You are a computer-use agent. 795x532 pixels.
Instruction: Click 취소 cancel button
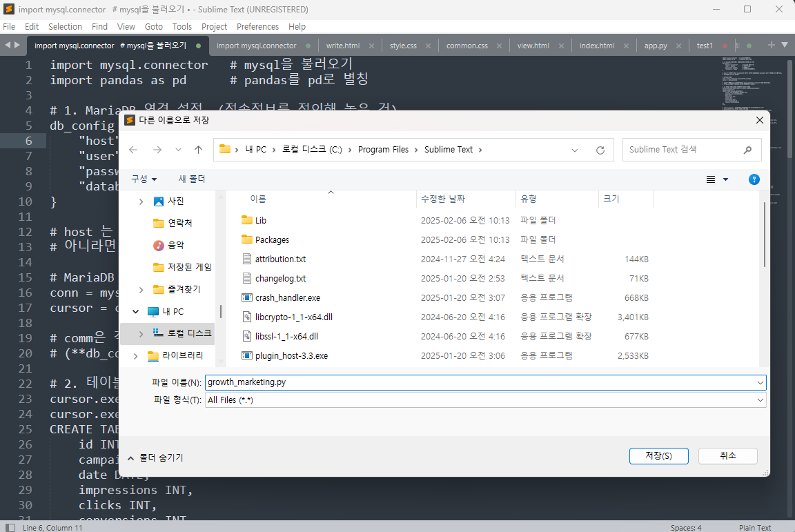(x=727, y=456)
